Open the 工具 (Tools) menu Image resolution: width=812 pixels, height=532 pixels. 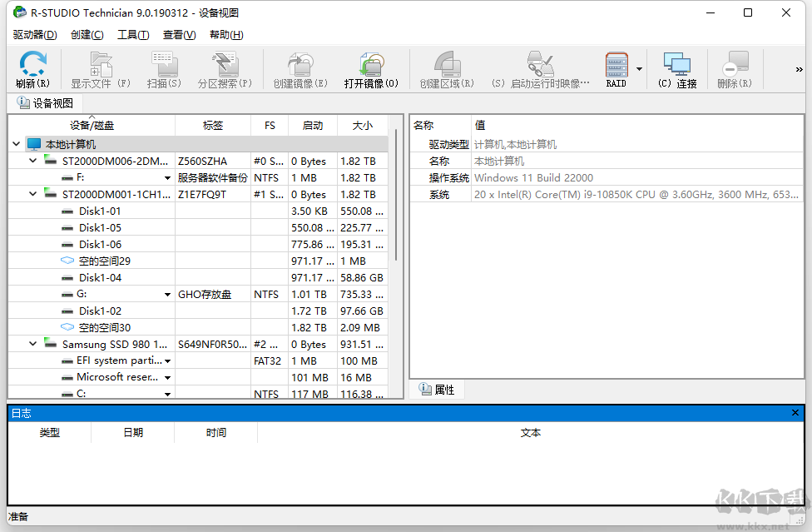pos(132,34)
